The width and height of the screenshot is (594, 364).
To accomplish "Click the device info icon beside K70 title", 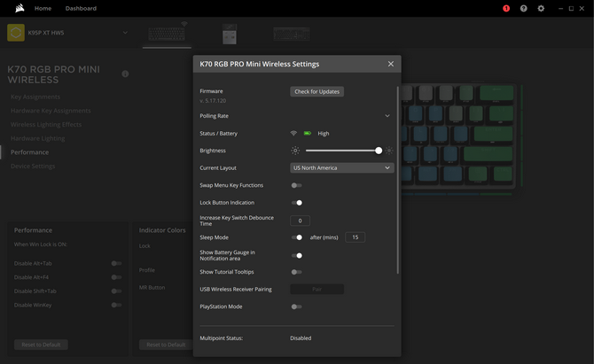I will coord(125,74).
